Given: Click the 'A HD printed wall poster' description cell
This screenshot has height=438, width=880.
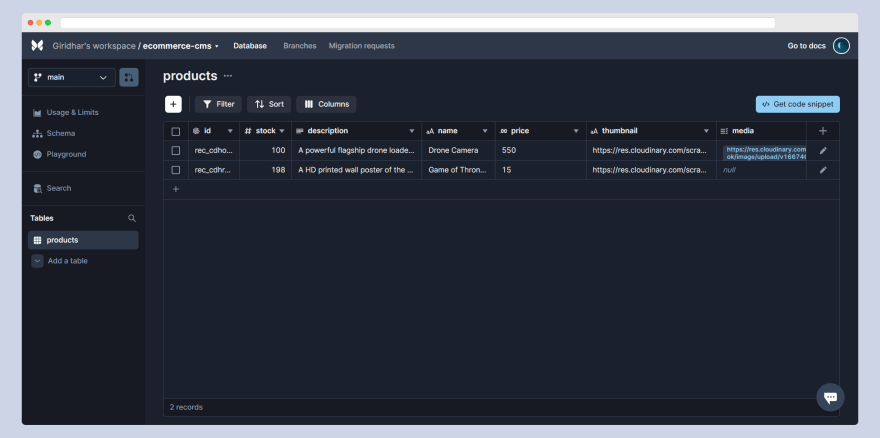Looking at the screenshot, I should 356,170.
